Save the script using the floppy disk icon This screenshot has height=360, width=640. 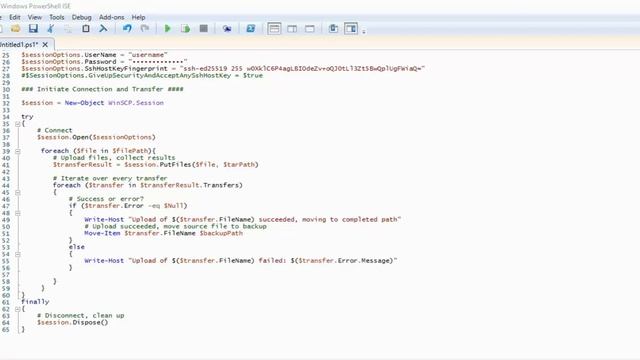33,29
